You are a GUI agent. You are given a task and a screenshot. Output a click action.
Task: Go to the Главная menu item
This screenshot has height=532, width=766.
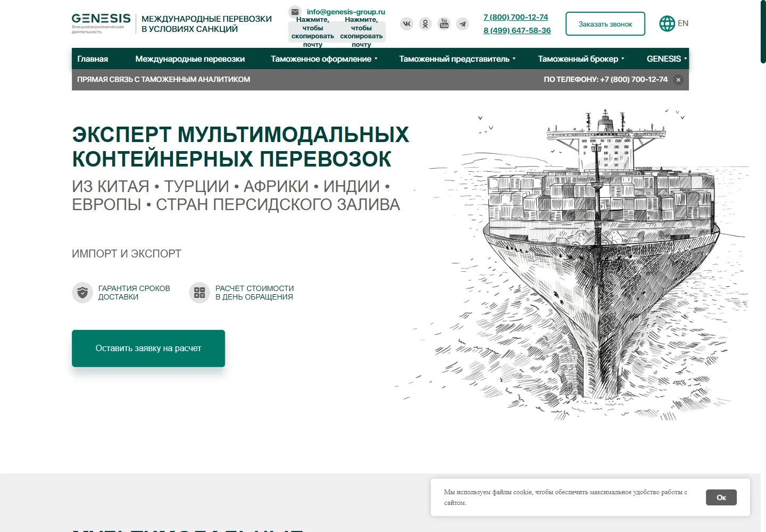tap(93, 59)
